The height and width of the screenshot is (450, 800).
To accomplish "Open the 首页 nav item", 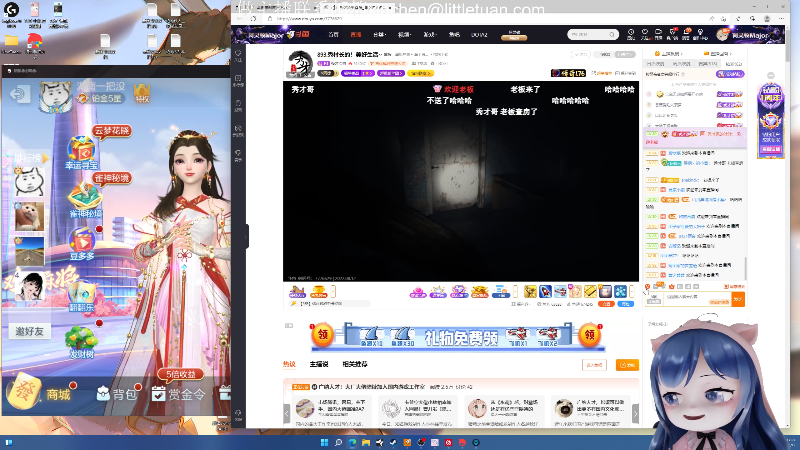I will pos(334,35).
